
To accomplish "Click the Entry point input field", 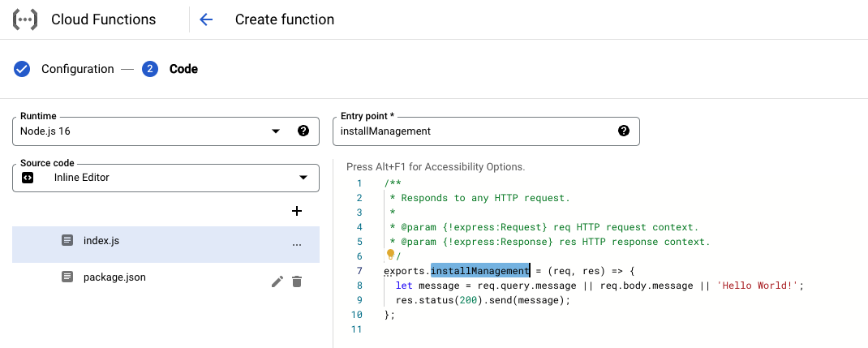I will coord(486,131).
